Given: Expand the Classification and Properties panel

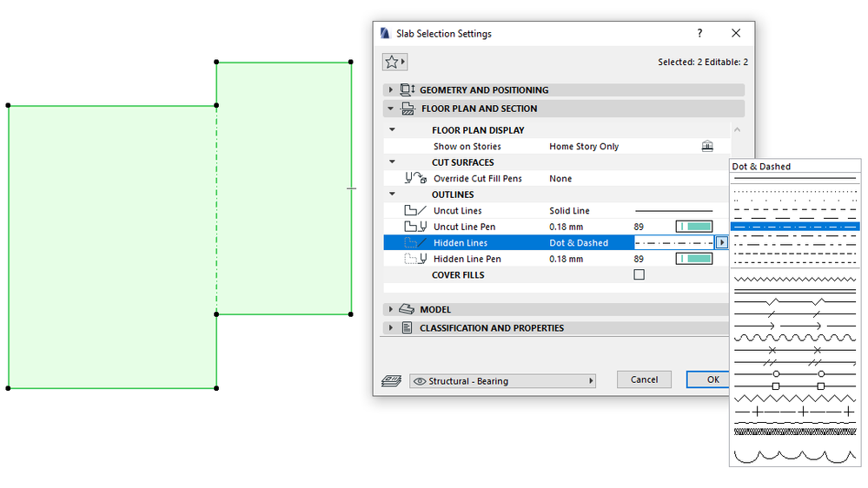Looking at the screenshot, I should tap(391, 327).
